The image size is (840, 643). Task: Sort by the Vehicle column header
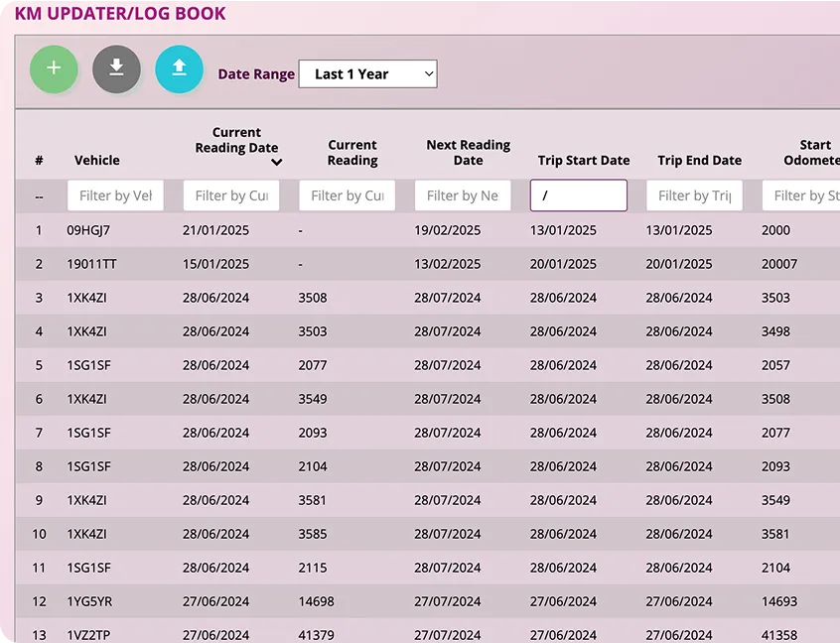point(97,160)
